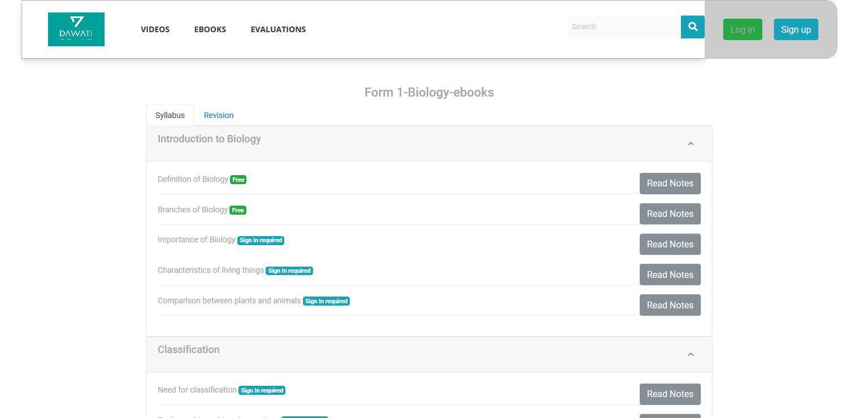Viewport: 868px width, 418px height.
Task: Read Notes for Definition of Biology
Action: coord(670,184)
